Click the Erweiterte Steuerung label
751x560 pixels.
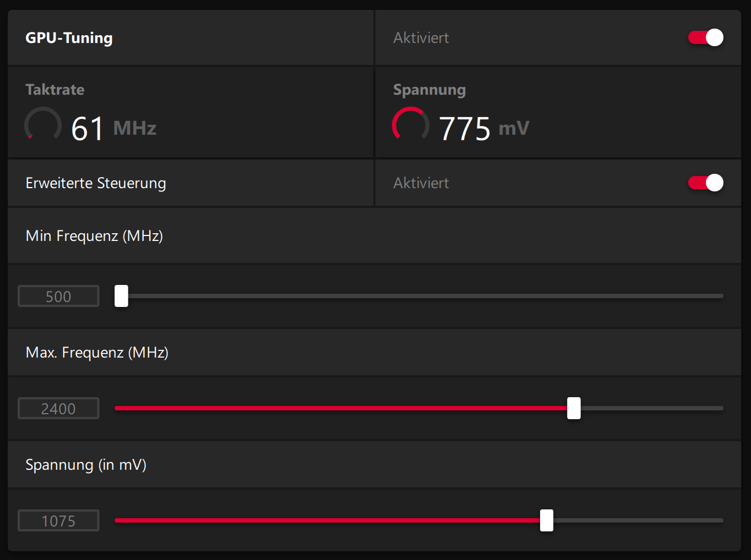pyautogui.click(x=96, y=183)
